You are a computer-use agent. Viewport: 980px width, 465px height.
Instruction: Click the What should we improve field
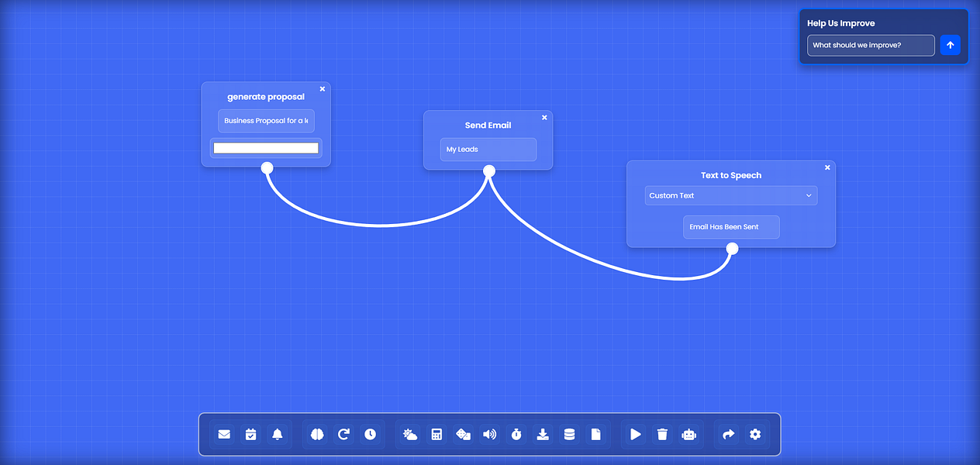(x=871, y=45)
